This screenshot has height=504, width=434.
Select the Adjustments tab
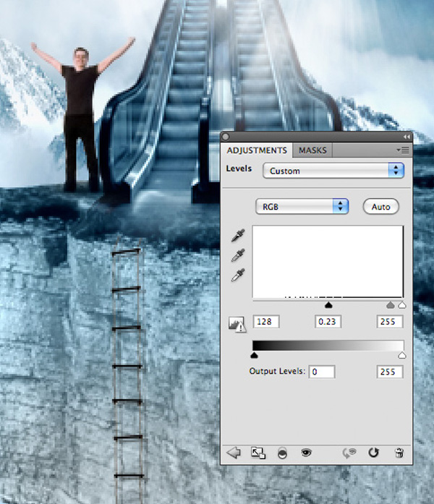coord(257,150)
